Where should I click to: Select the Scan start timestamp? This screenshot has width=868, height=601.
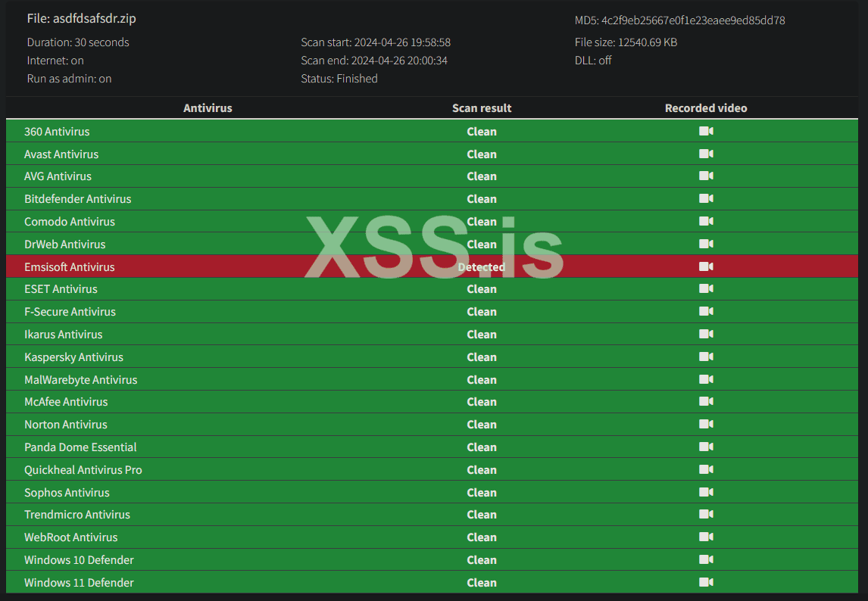point(402,42)
